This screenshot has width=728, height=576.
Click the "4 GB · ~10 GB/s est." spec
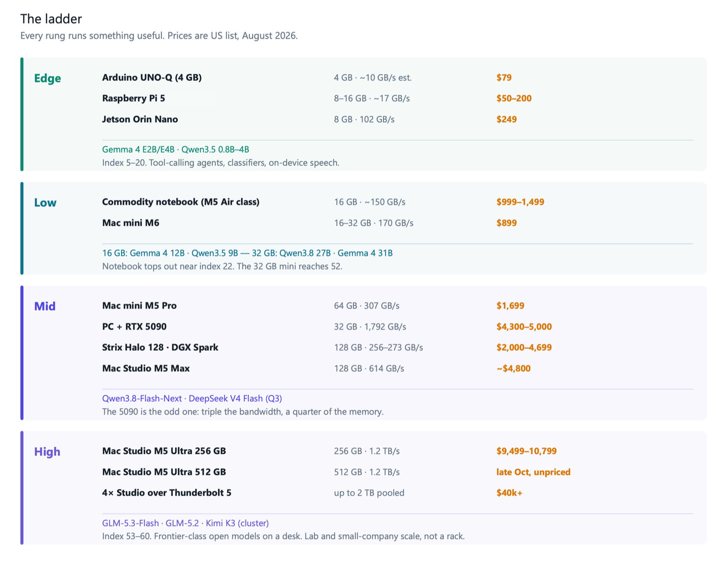tap(373, 78)
